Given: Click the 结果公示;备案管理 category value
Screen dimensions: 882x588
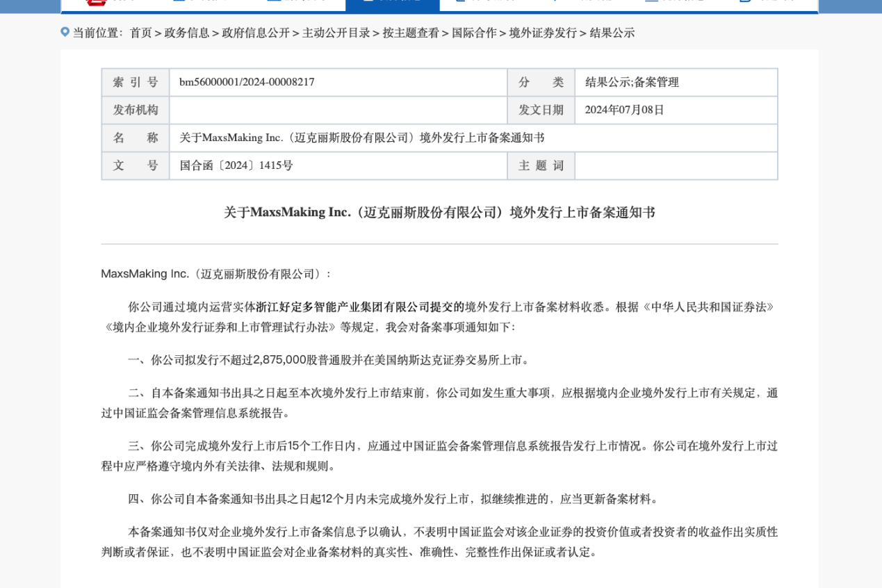Looking at the screenshot, I should (x=632, y=82).
